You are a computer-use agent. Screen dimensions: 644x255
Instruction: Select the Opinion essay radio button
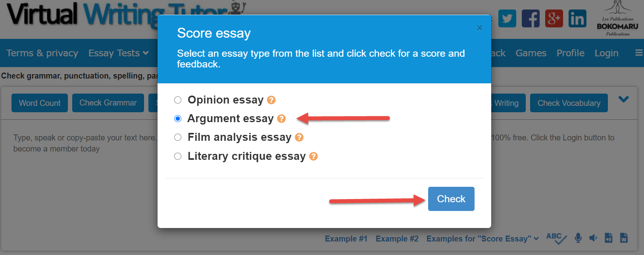tap(177, 100)
